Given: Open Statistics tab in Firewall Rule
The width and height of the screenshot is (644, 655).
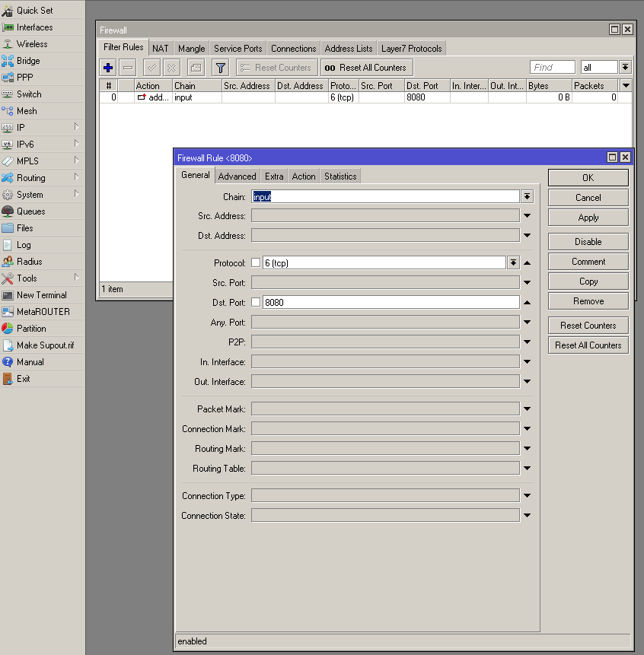Looking at the screenshot, I should pyautogui.click(x=340, y=176).
